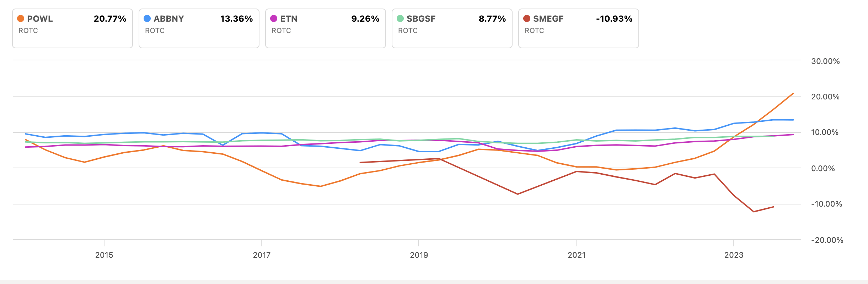The width and height of the screenshot is (868, 284).
Task: Click the 2015 x-axis label
Action: click(x=104, y=255)
